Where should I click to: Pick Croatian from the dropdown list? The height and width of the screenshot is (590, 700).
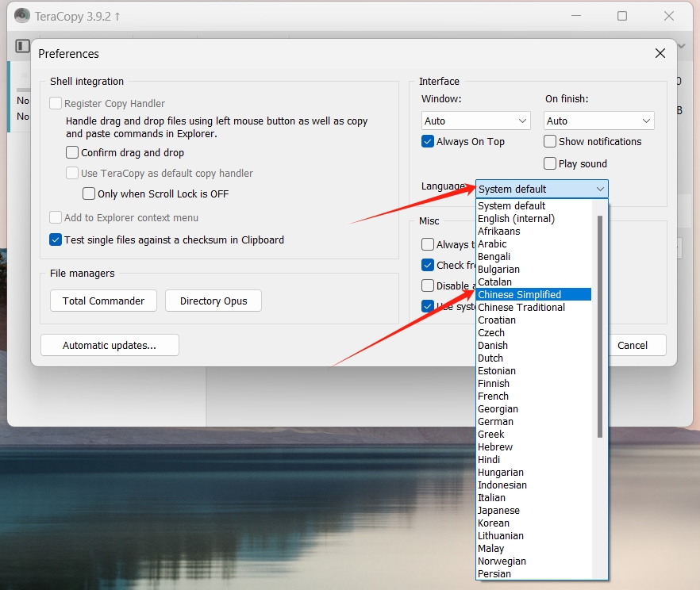point(534,320)
